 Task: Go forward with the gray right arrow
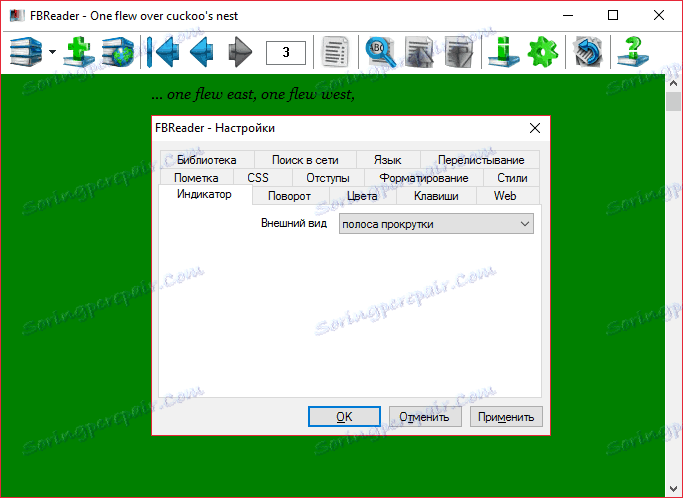pyautogui.click(x=240, y=52)
